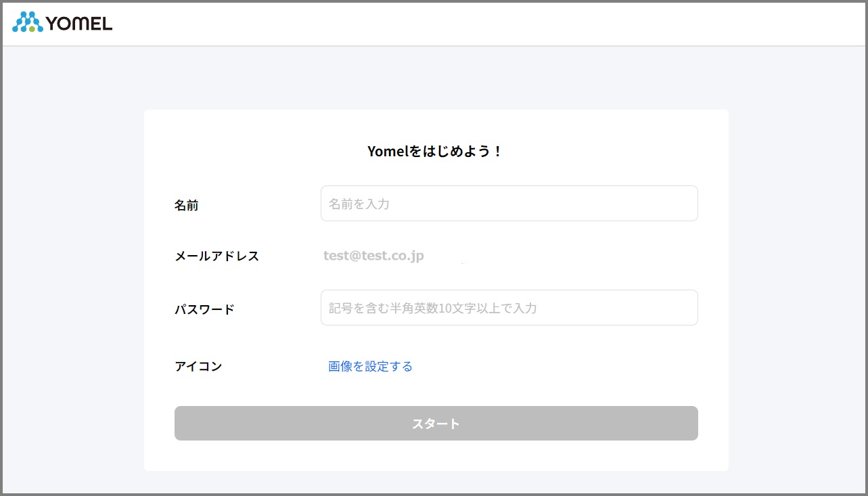Set a profile picture via 画像を設定する
868x496 pixels.
[x=370, y=366]
